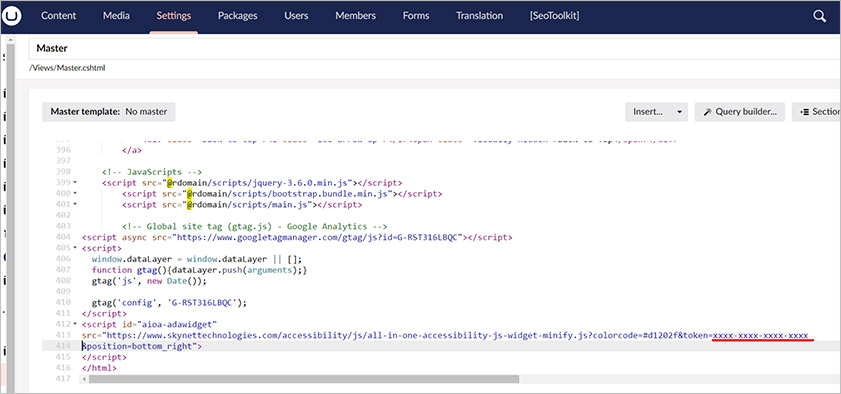Go to the Packages section
Viewport: 841px width, 394px height.
(x=238, y=16)
